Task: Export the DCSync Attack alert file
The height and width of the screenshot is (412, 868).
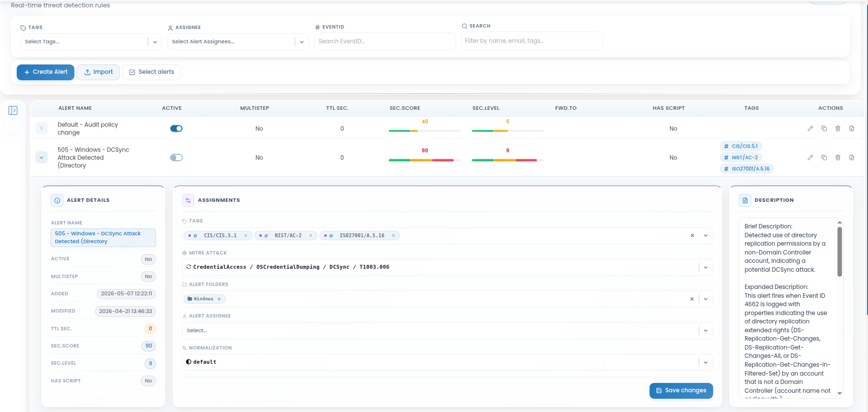Action: tap(851, 158)
